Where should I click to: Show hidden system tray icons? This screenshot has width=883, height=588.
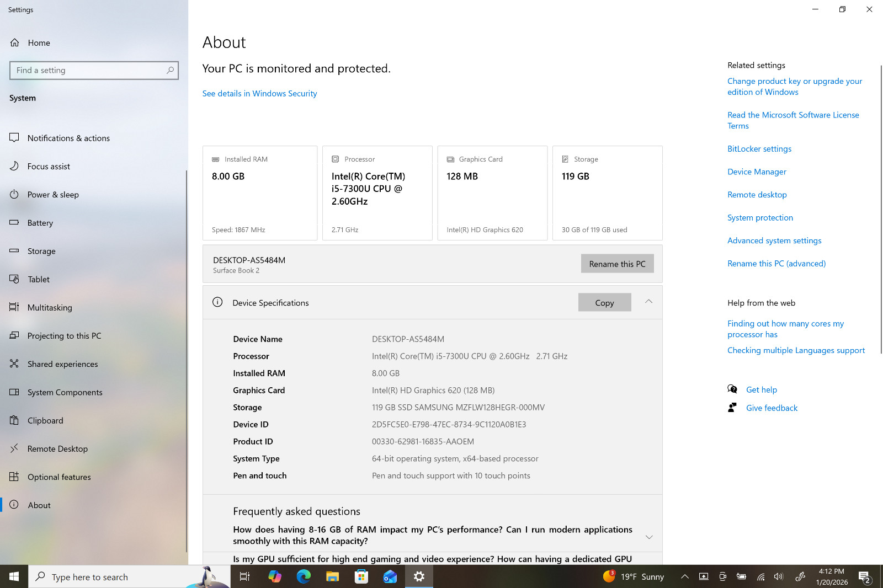[684, 576]
